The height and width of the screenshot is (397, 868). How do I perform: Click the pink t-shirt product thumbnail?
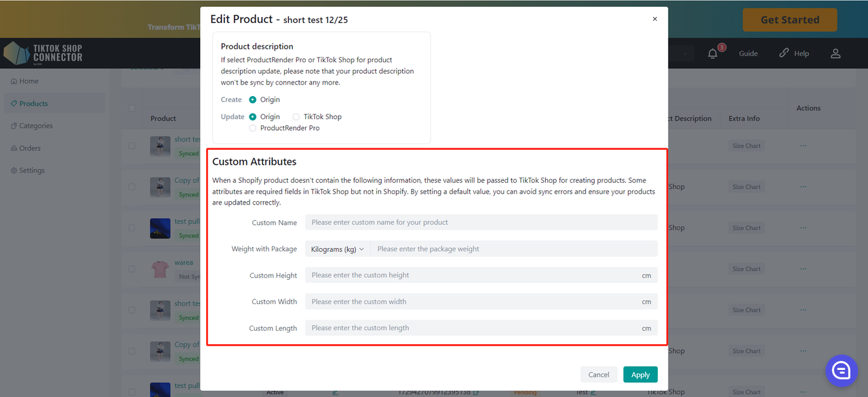point(160,269)
